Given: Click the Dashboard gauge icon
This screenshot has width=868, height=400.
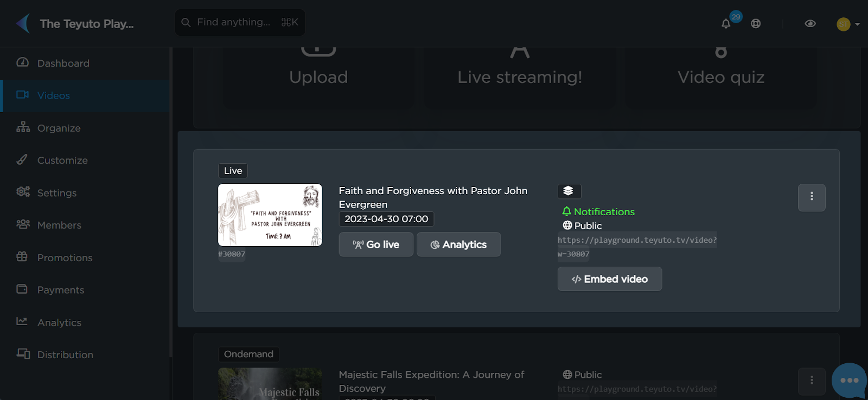Looking at the screenshot, I should [23, 62].
